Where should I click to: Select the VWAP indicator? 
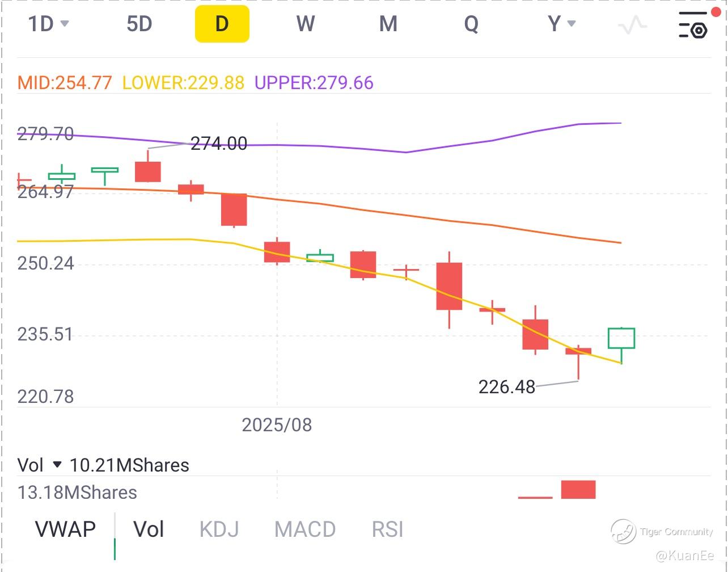click(65, 529)
